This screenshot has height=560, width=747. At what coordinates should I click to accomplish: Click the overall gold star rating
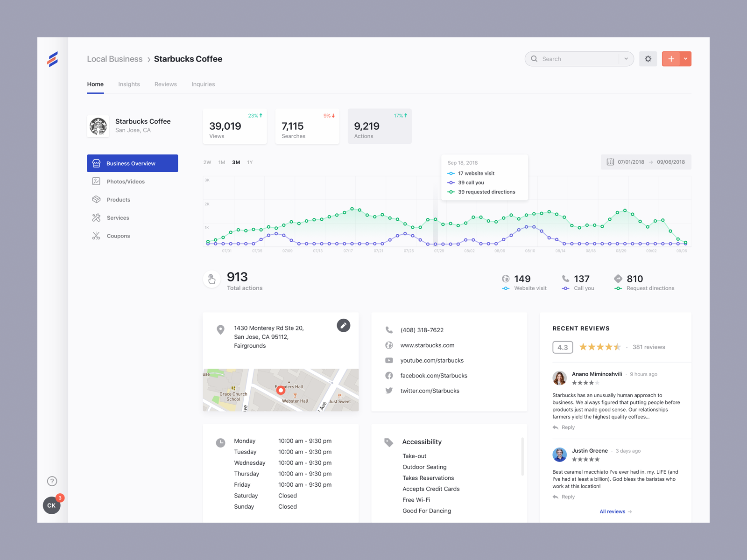pos(600,347)
